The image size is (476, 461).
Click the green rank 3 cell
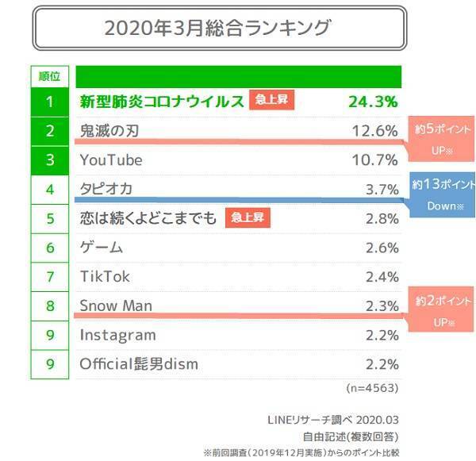click(x=49, y=160)
